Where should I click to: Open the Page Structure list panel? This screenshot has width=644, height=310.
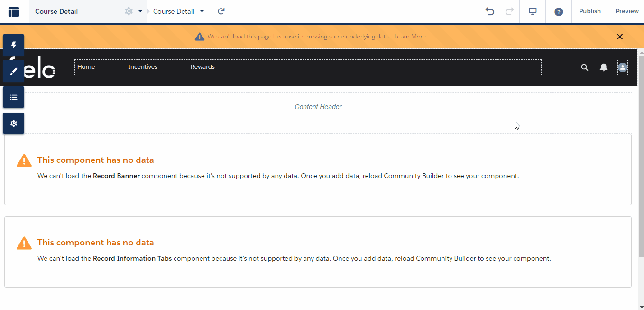(x=14, y=97)
